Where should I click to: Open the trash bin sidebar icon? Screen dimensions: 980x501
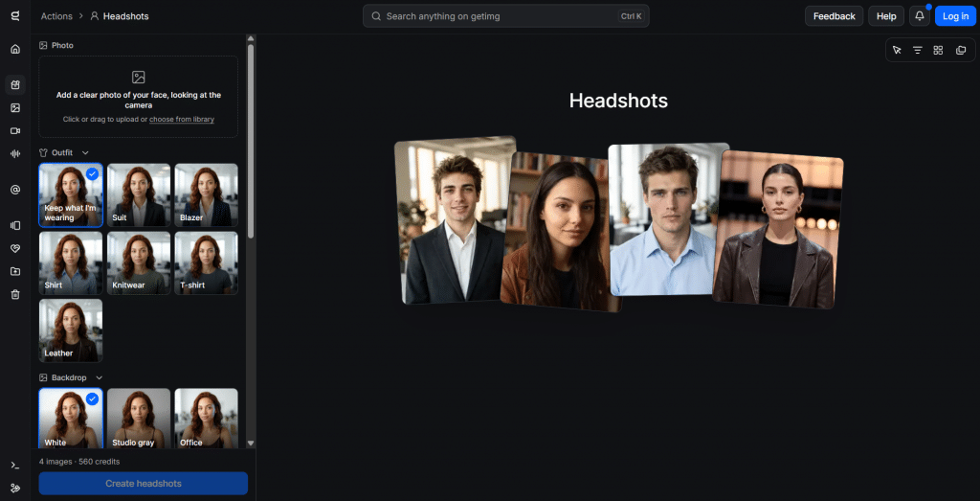point(15,295)
